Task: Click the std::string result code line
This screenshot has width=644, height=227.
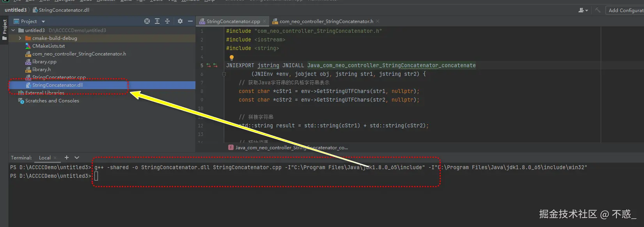Action: coord(334,125)
